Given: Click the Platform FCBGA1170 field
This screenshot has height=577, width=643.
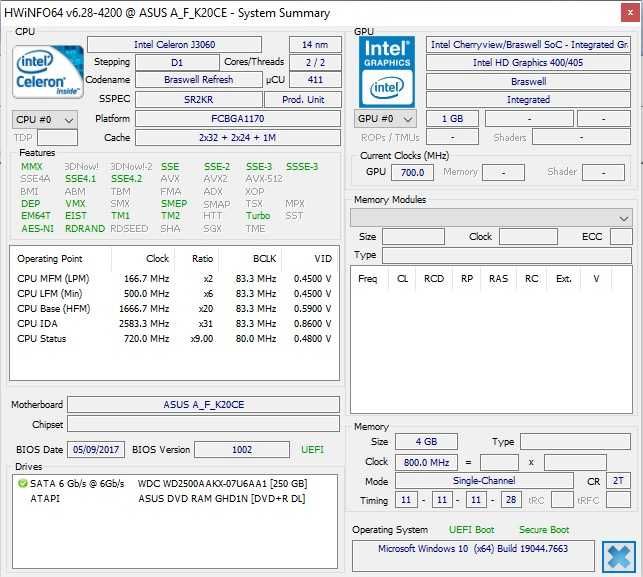Looking at the screenshot, I should pos(238,119).
